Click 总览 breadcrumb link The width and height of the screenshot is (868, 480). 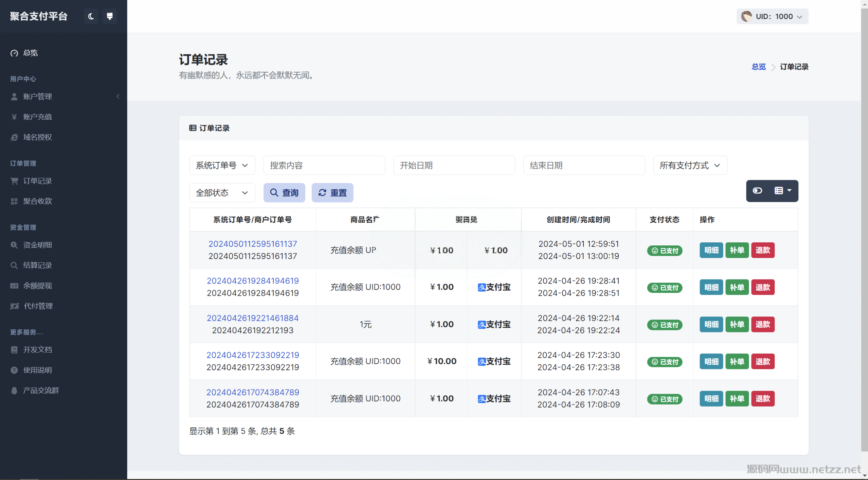pos(759,67)
